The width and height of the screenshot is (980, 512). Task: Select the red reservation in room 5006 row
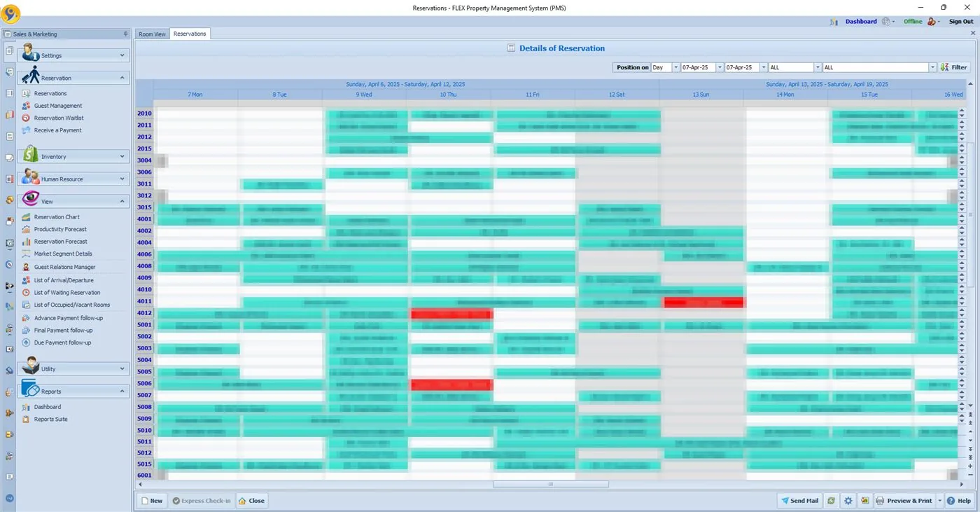(452, 385)
